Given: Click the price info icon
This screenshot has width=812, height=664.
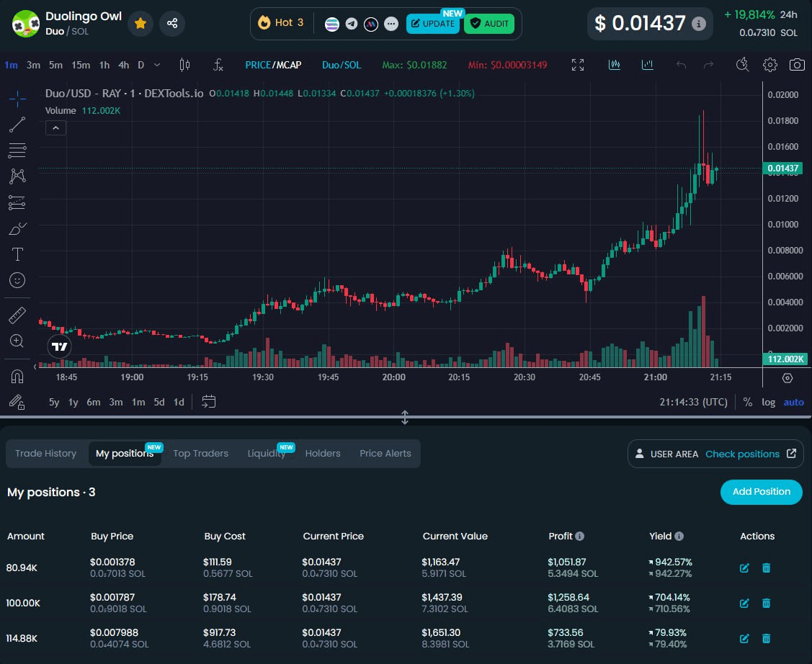Looking at the screenshot, I should [699, 24].
